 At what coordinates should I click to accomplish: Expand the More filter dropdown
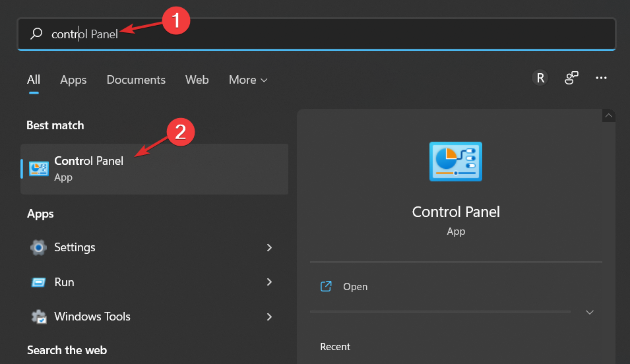tap(248, 80)
